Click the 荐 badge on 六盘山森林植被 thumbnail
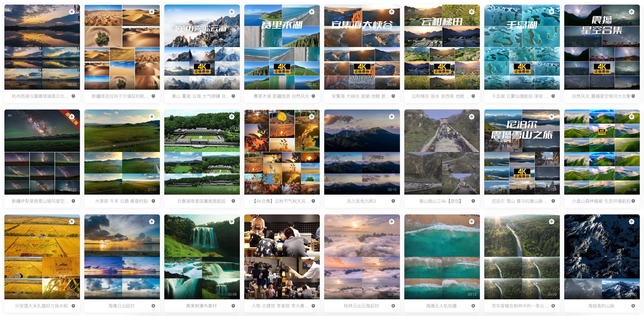The image size is (644, 316). coord(632,117)
